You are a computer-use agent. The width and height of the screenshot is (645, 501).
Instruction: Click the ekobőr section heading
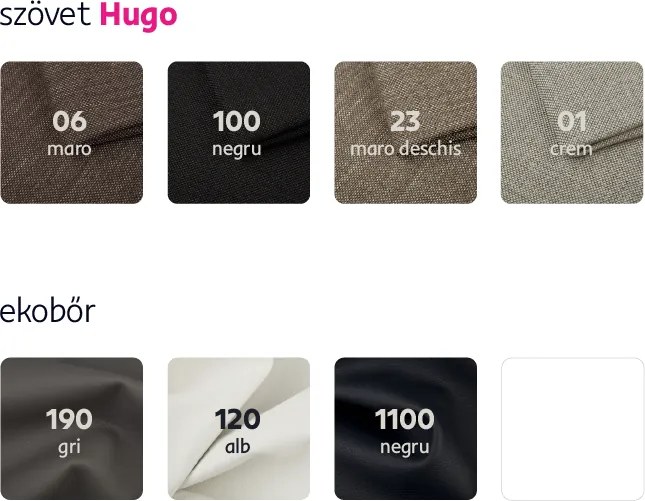[x=48, y=311]
